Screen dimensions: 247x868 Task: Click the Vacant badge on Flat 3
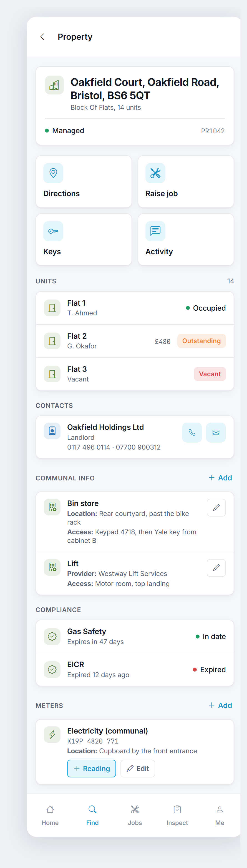coord(210,374)
